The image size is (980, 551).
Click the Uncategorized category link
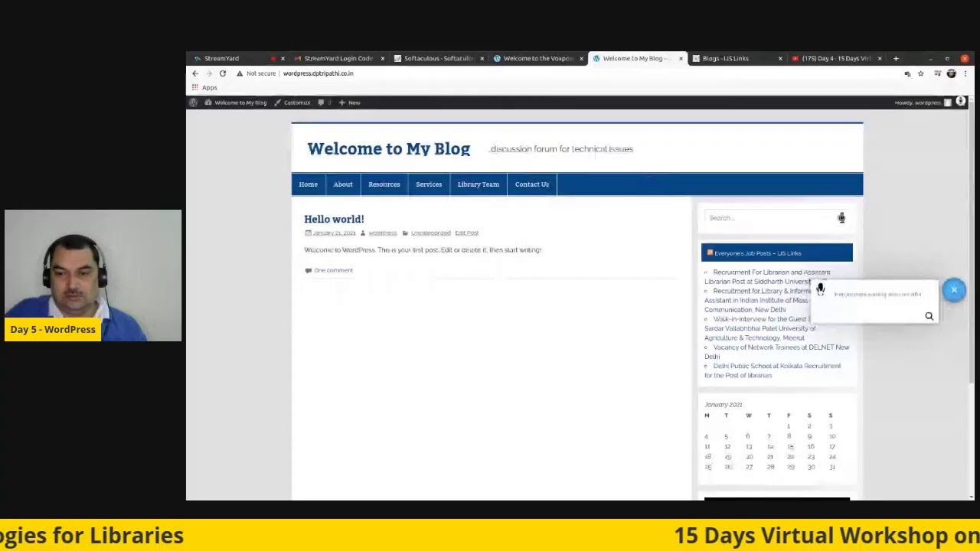pyautogui.click(x=430, y=233)
